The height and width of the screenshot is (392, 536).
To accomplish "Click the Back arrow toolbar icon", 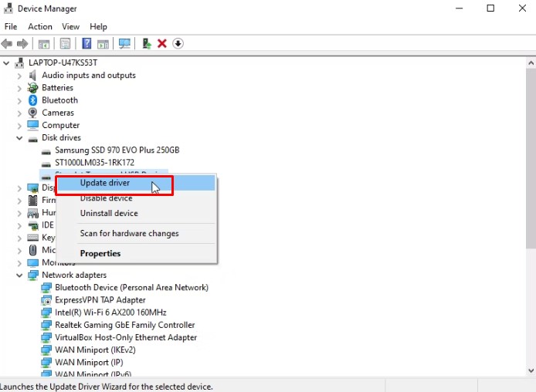I will pos(7,44).
